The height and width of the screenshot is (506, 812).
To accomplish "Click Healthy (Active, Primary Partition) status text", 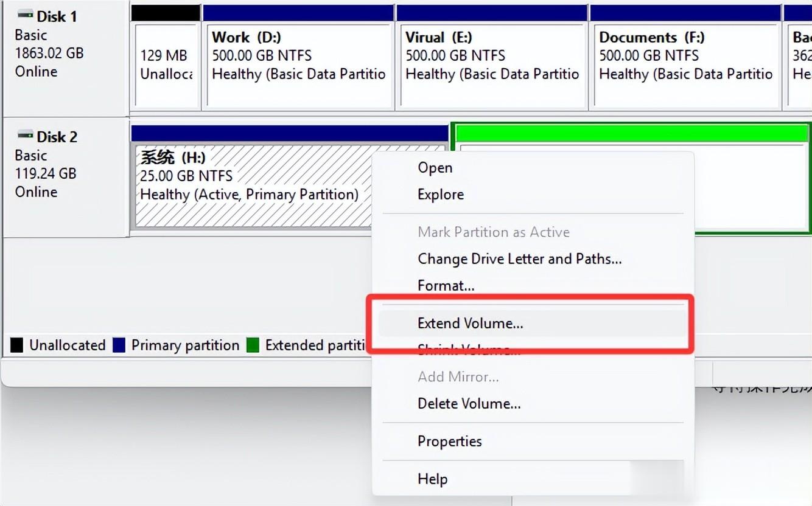I will pos(249,195).
